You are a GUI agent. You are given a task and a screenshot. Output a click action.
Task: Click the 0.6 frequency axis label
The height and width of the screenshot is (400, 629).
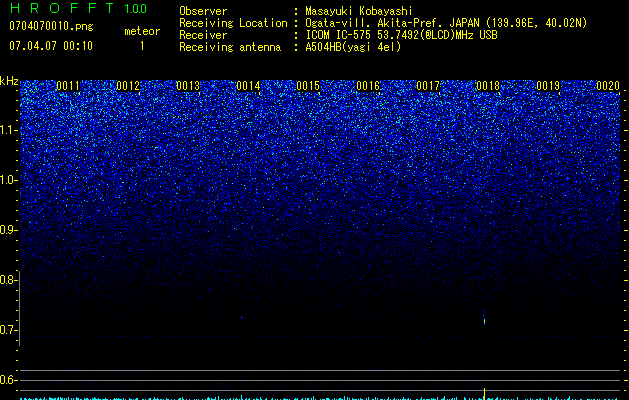pyautogui.click(x=8, y=380)
